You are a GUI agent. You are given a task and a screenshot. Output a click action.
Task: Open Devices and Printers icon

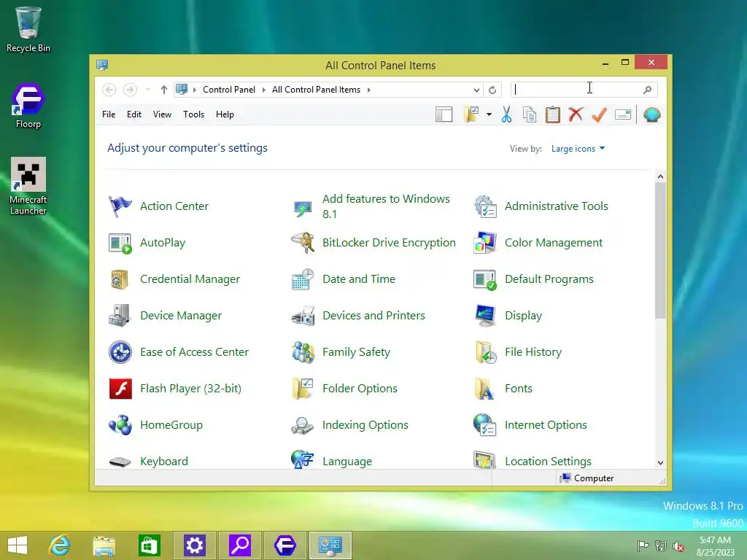tap(303, 316)
